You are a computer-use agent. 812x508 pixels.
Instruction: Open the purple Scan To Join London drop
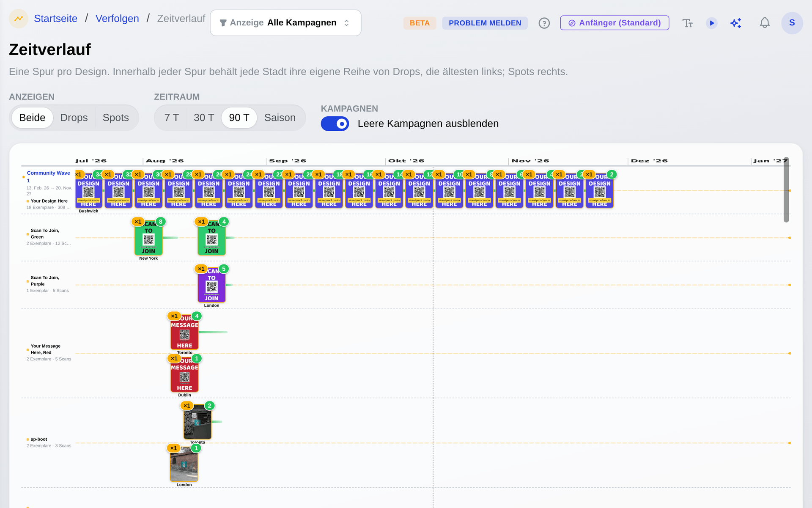[x=211, y=284]
